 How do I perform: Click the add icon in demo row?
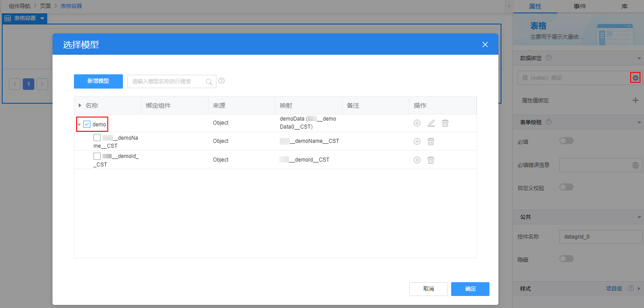(417, 123)
